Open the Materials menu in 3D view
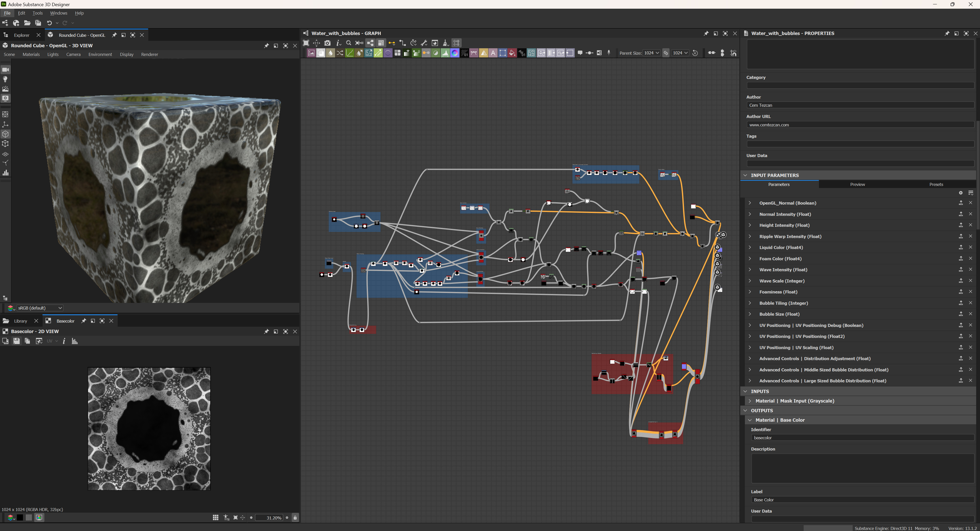 coord(31,54)
